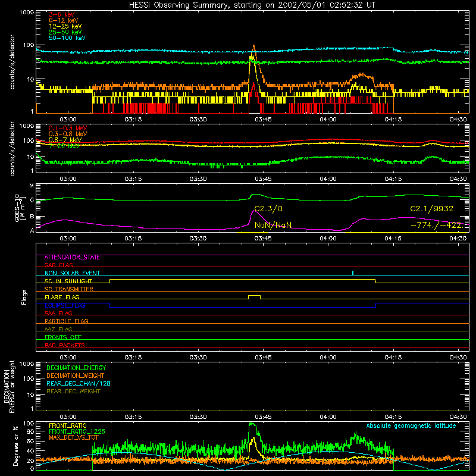Image resolution: width=476 pixels, height=476 pixels.
Task: Select the 12-25 keV legend label
Action: tap(65, 26)
